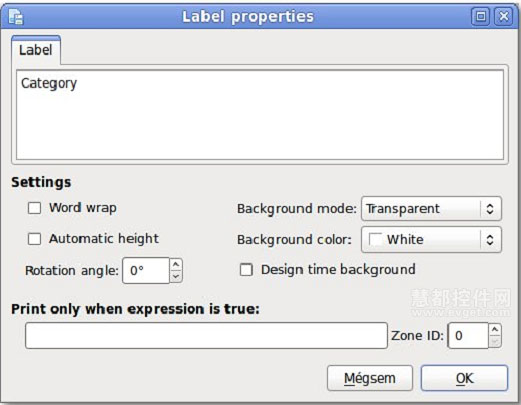
Task: Click the white color swatch preview
Action: (x=375, y=240)
